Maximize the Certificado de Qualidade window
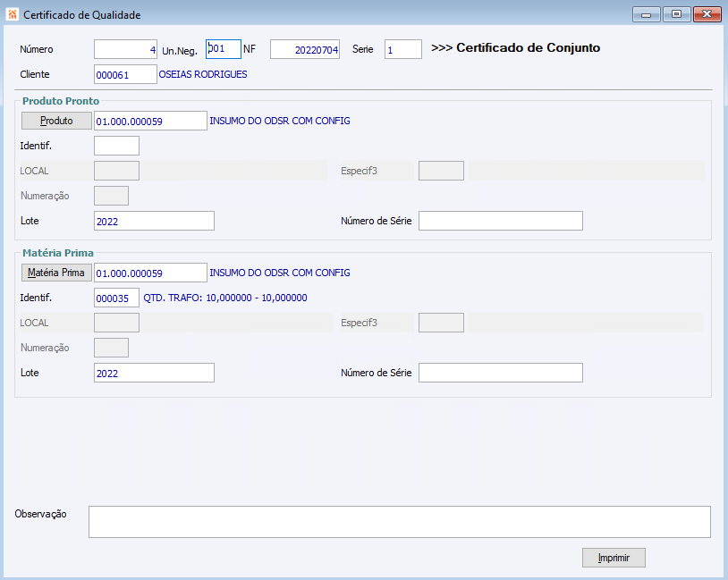 676,14
